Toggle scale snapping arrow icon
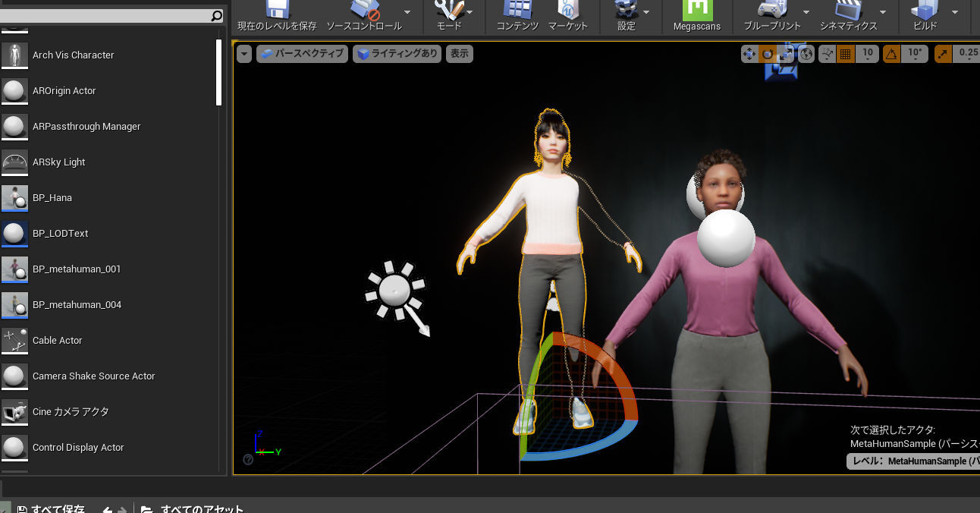 pyautogui.click(x=944, y=54)
